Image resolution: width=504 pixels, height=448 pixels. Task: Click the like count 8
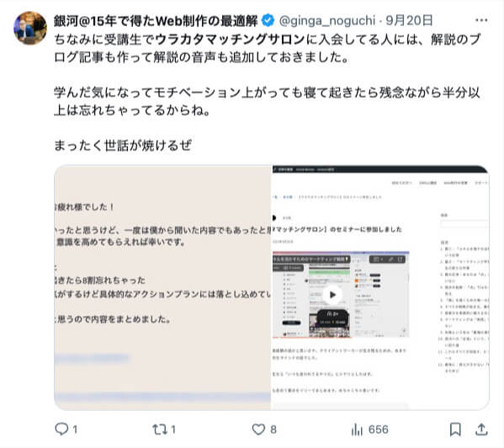[x=273, y=429]
